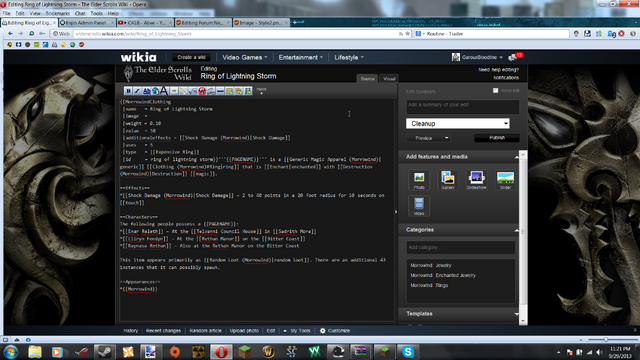Add a Gallery in features panel
Screen dimensions: 640x360
click(x=448, y=180)
